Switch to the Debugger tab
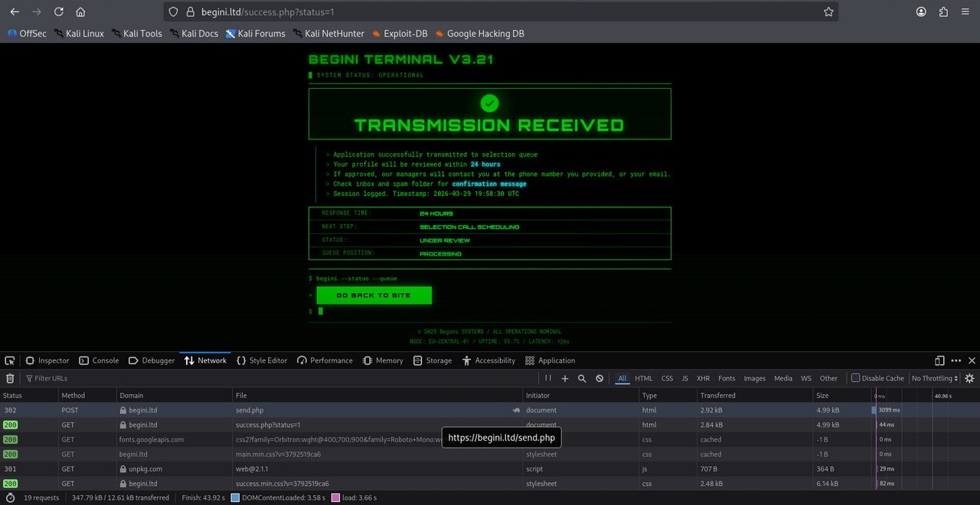The height and width of the screenshot is (505, 980). [x=152, y=360]
